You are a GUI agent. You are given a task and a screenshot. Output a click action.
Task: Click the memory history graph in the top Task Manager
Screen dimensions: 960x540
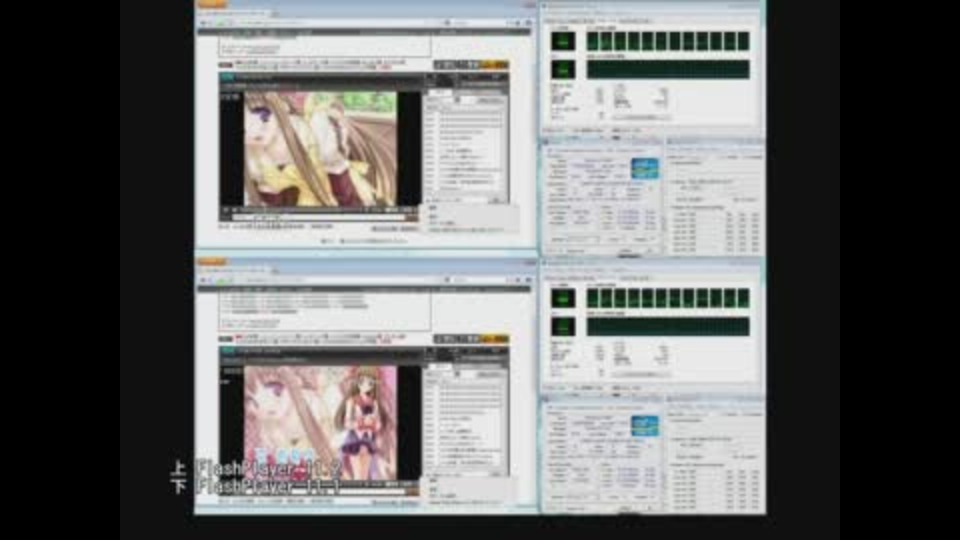tap(668, 69)
